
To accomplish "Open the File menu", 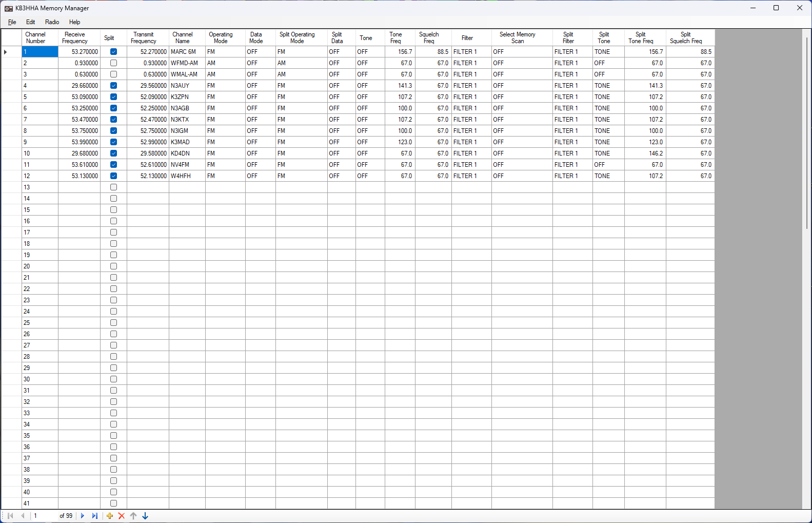I will 12,22.
